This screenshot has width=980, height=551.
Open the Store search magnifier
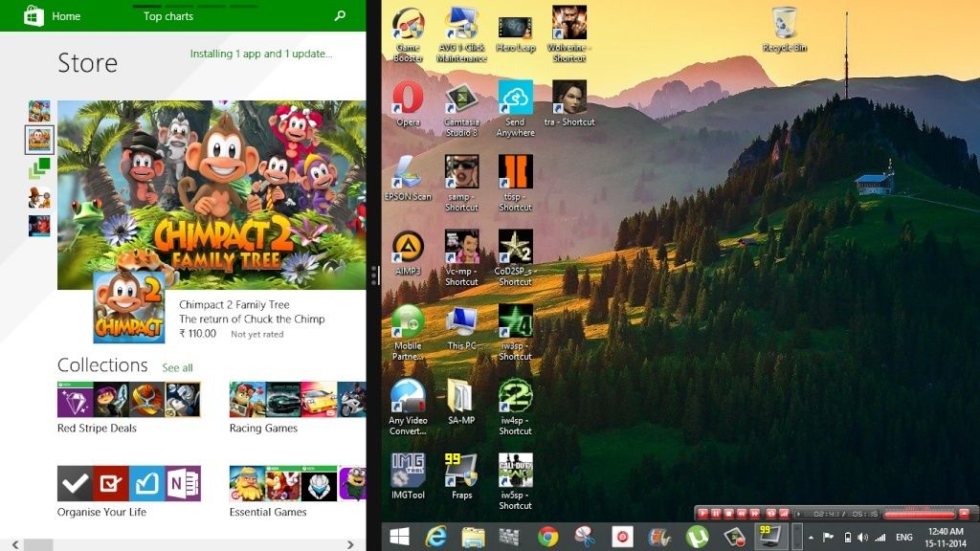[340, 15]
